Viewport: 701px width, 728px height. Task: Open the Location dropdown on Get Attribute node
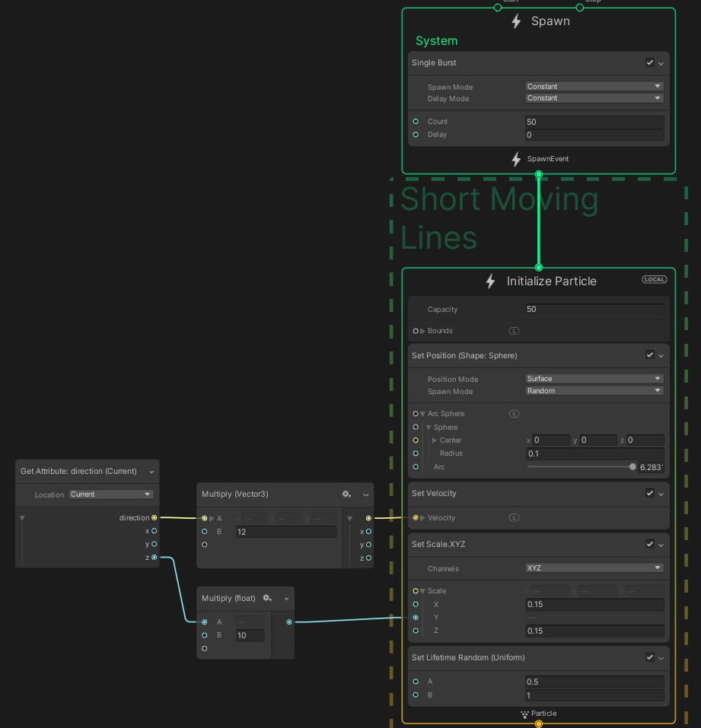click(110, 494)
